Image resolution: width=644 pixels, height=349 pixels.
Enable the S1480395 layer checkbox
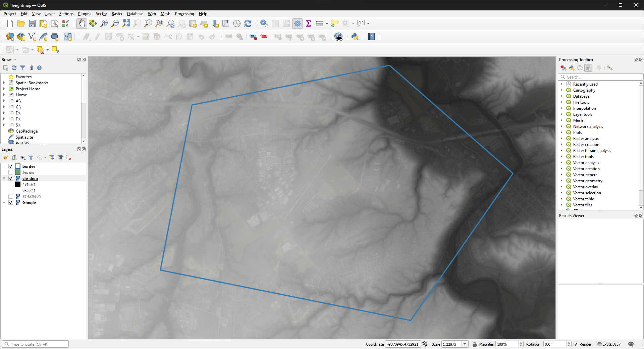(x=11, y=197)
